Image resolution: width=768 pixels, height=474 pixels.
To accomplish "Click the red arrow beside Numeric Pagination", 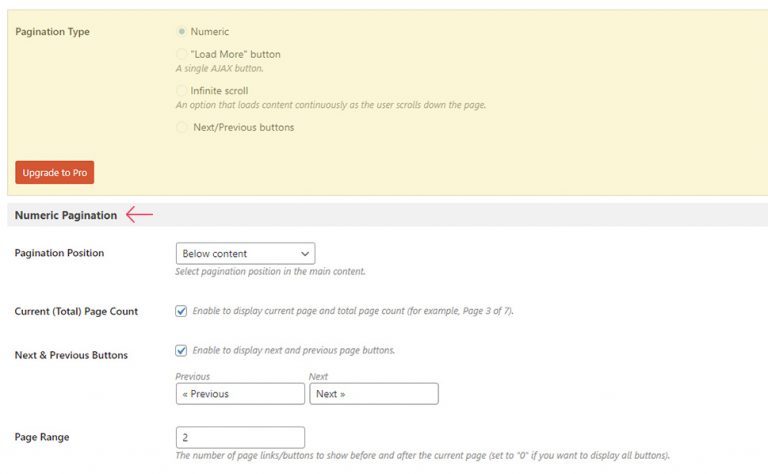I will (140, 214).
